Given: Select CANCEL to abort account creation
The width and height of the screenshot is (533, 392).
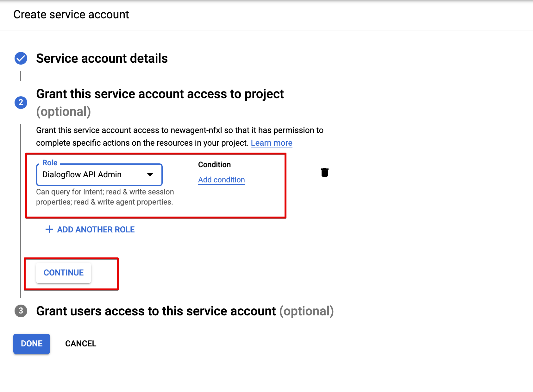Looking at the screenshot, I should [x=81, y=344].
